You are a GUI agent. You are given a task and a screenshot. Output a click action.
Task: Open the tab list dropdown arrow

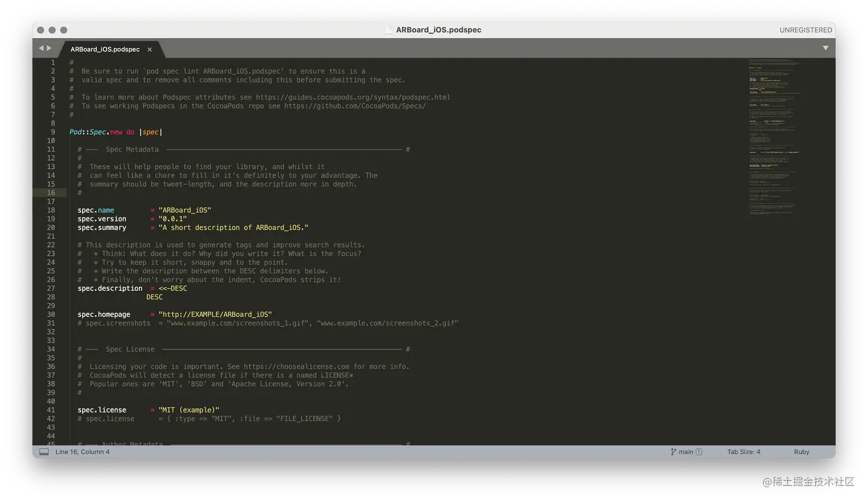tap(826, 48)
